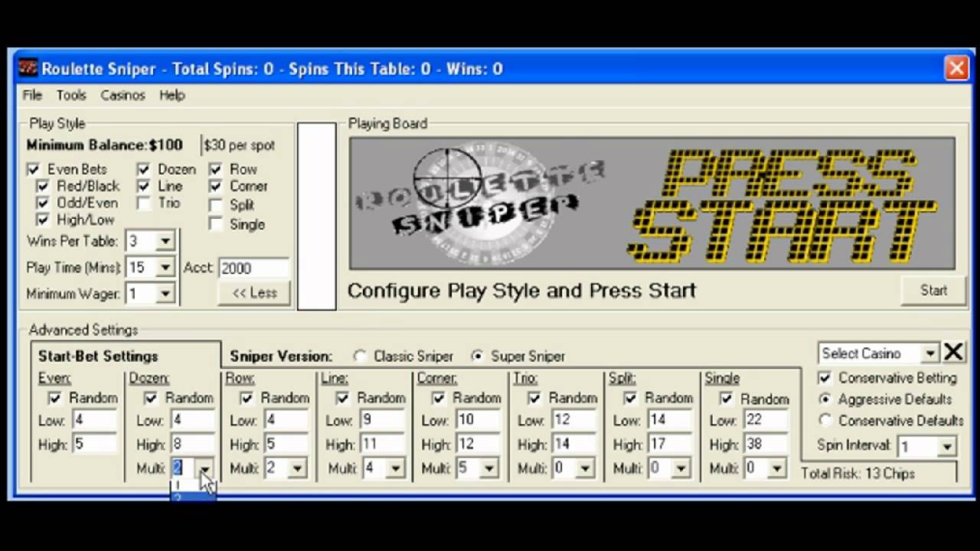The width and height of the screenshot is (980, 551).
Task: Click the Start button
Action: click(933, 290)
